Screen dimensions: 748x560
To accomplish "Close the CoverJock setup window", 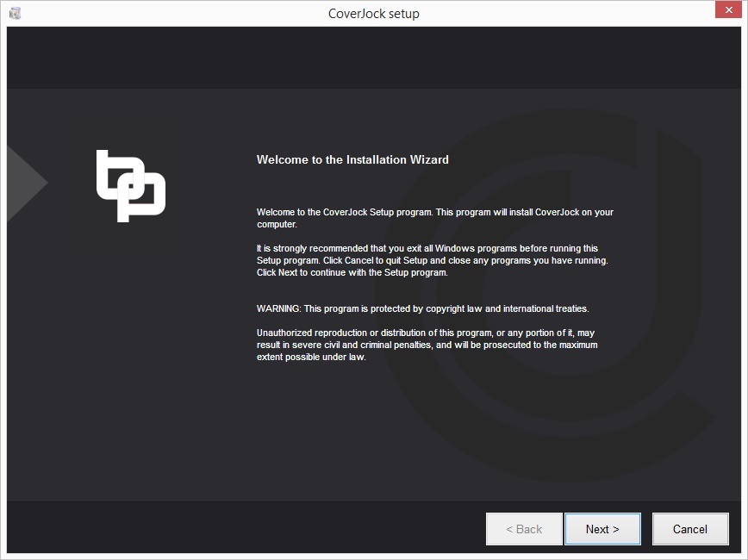I will tap(728, 9).
